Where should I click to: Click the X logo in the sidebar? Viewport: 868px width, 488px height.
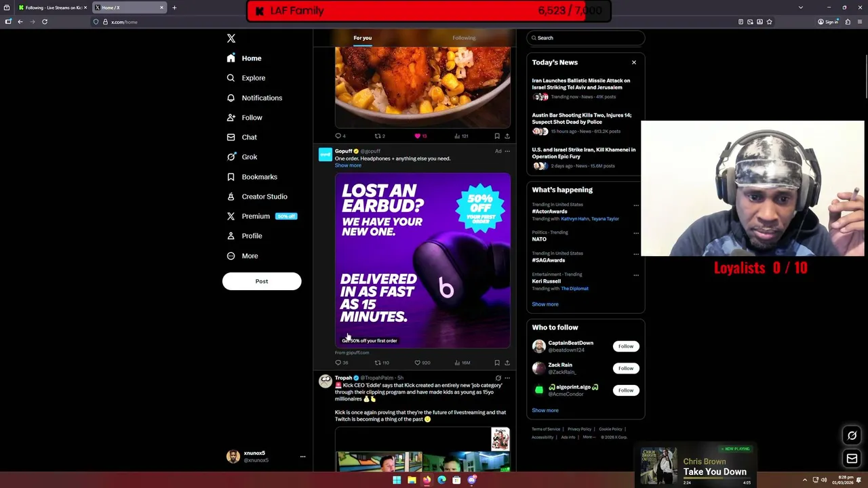coord(231,39)
